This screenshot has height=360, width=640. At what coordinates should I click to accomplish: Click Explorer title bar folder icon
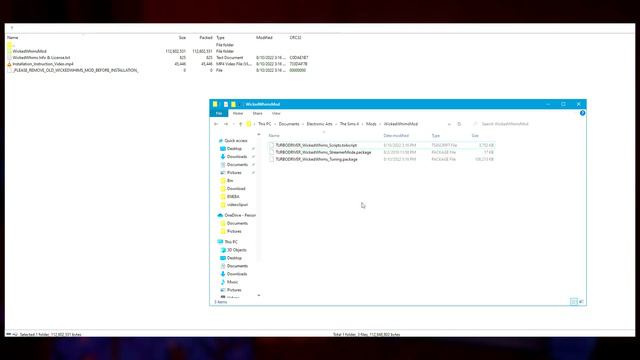215,104
